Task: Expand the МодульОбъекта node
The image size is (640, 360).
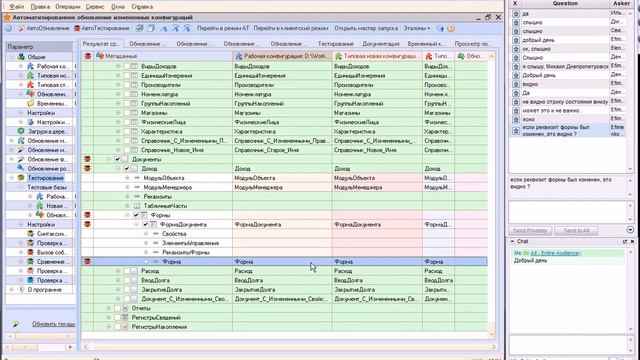Action: pos(127,178)
